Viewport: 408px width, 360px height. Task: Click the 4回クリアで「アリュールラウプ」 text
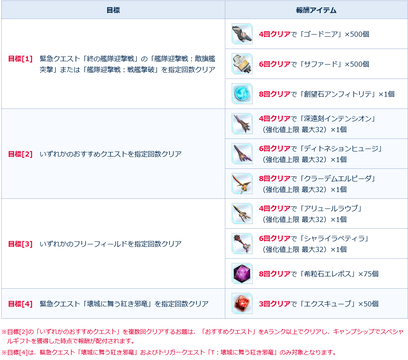(310, 209)
